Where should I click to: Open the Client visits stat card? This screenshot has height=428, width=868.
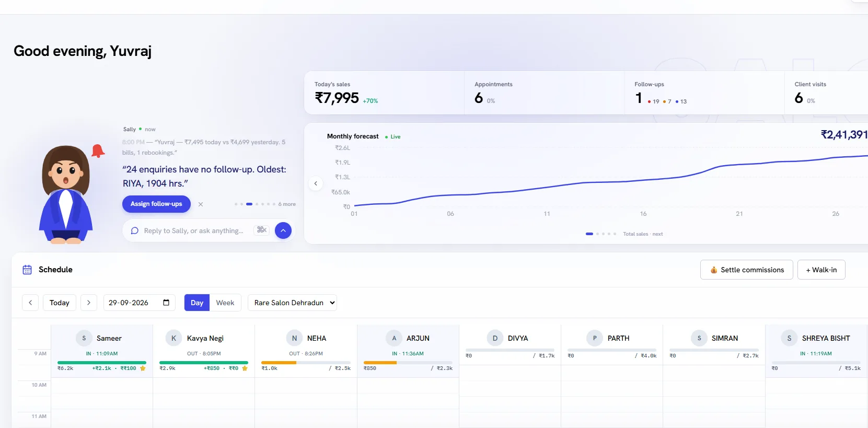[826, 93]
